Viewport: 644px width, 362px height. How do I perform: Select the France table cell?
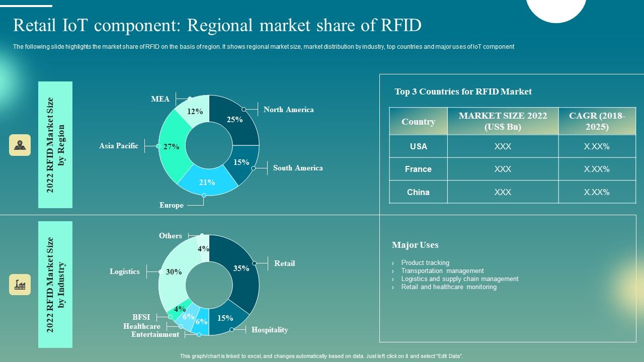tap(418, 169)
